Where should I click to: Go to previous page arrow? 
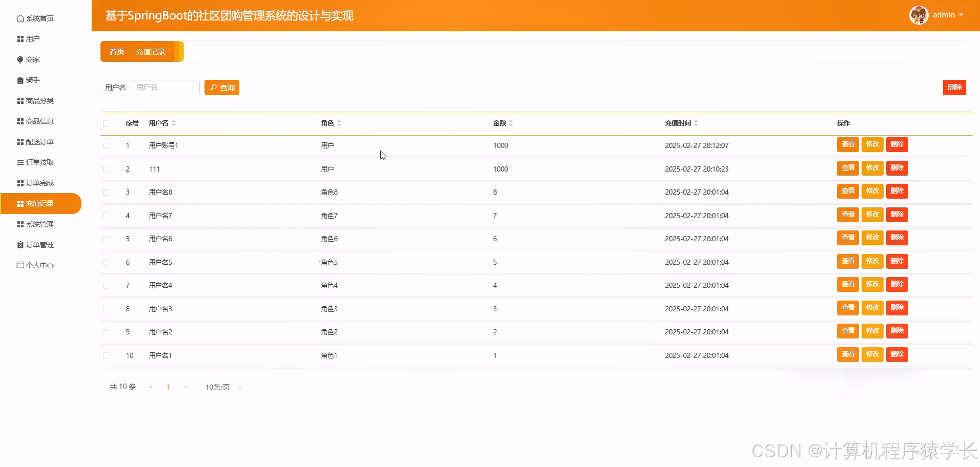pyautogui.click(x=151, y=387)
